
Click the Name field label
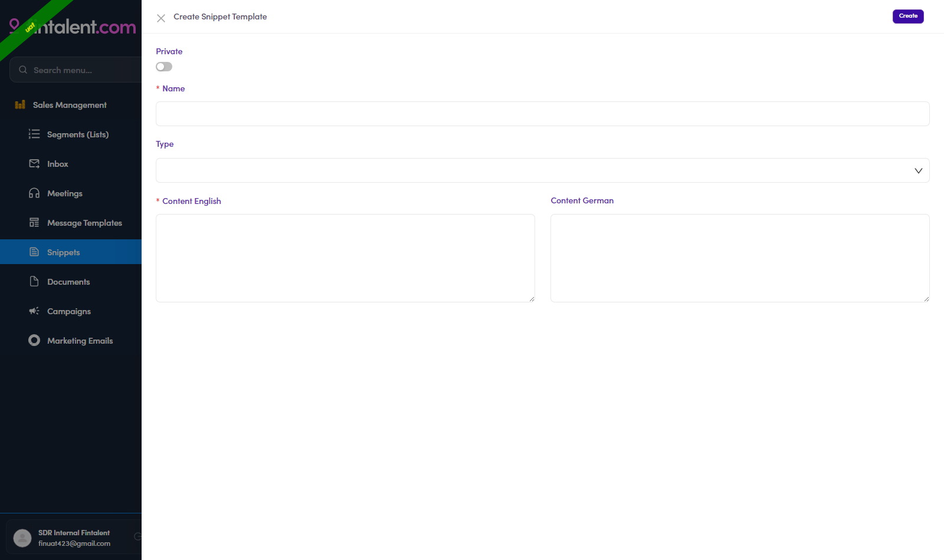pyautogui.click(x=173, y=88)
